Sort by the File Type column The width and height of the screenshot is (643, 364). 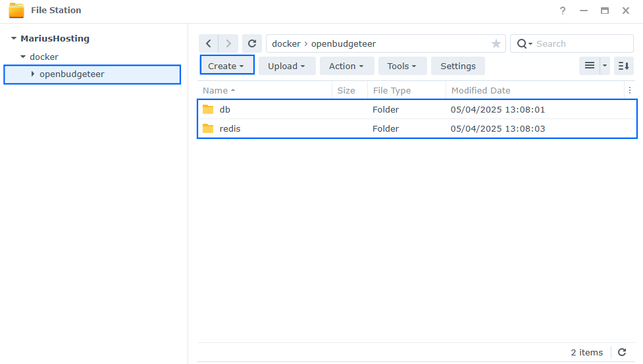pyautogui.click(x=392, y=90)
